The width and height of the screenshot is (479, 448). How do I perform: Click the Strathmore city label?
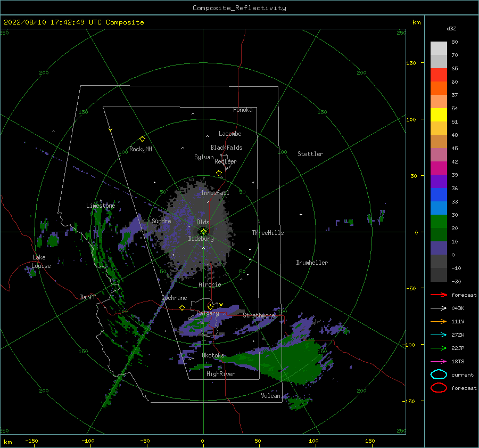[259, 315]
